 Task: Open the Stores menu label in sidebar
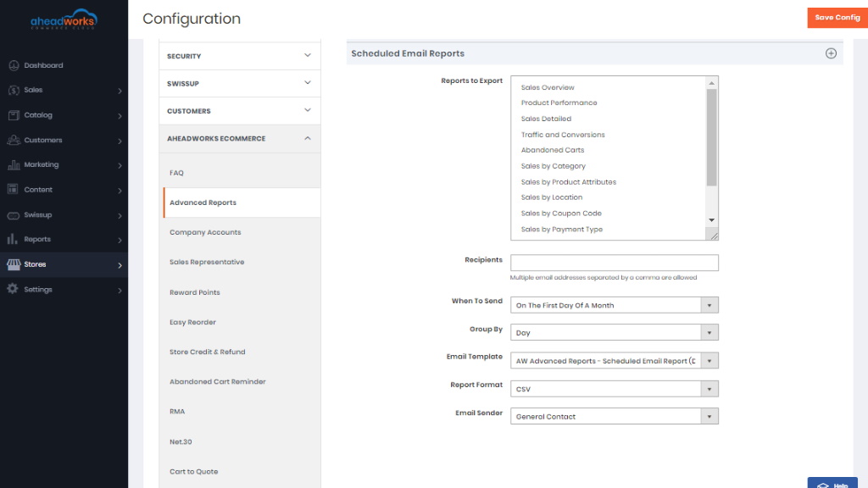35,264
